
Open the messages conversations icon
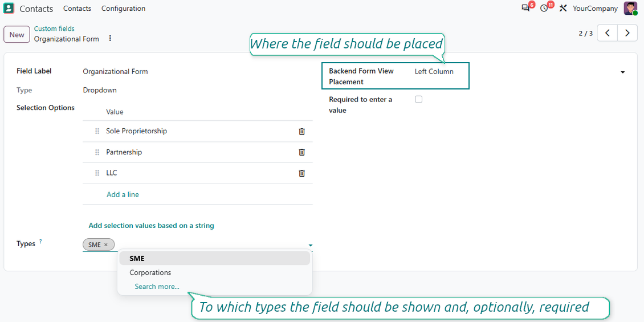click(x=525, y=8)
